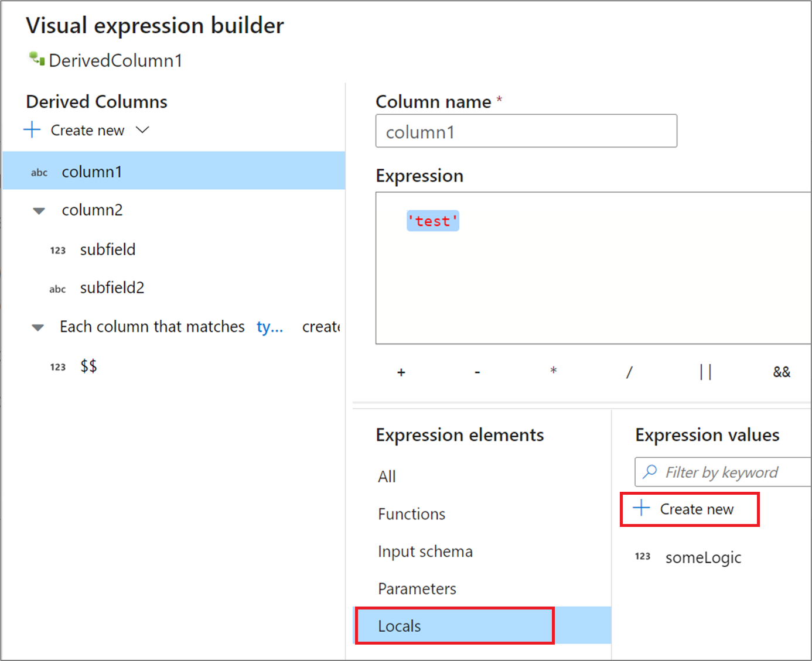Click the 123 type icon beside someLogic
This screenshot has width=812, height=661.
[643, 556]
